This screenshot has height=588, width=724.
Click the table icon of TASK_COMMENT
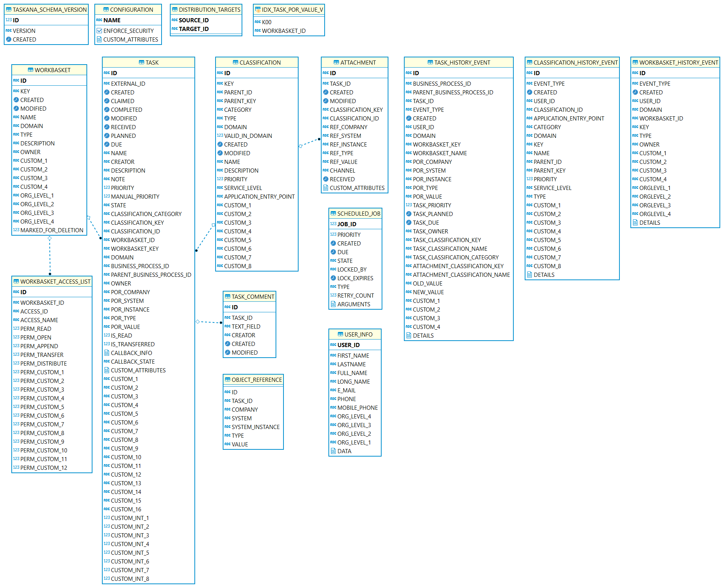click(228, 296)
